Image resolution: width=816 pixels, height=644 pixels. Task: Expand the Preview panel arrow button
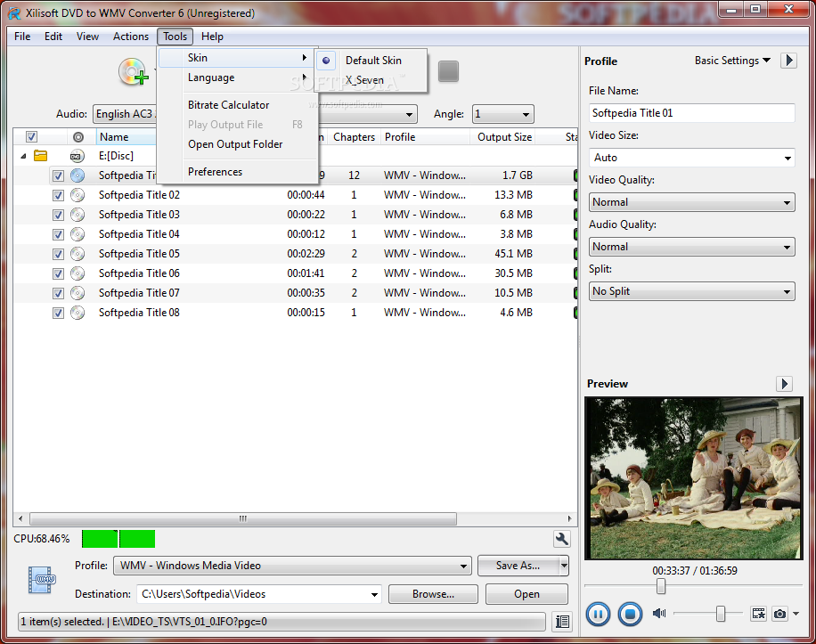[784, 384]
